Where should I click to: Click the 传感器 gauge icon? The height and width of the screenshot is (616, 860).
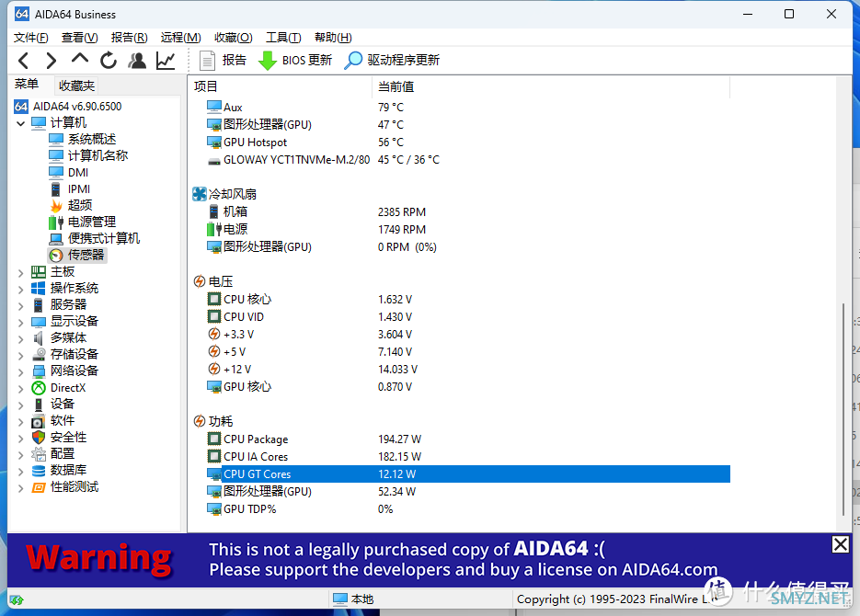pyautogui.click(x=56, y=256)
